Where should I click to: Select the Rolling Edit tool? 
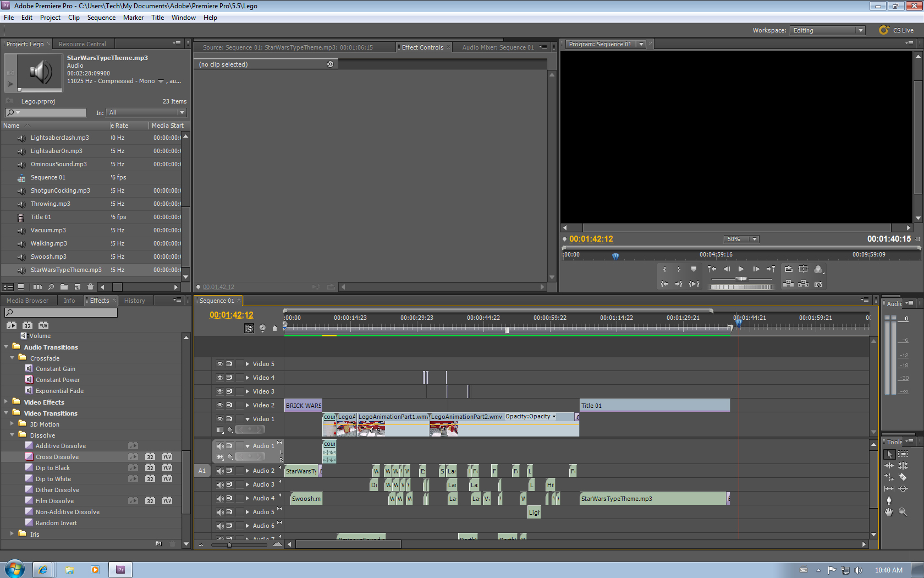pyautogui.click(x=903, y=466)
